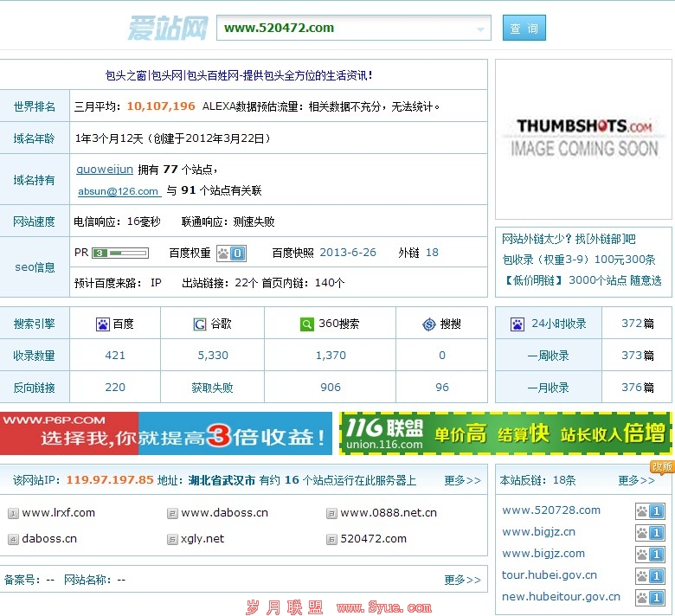Open same-IP site xgly.net
The width and height of the screenshot is (675, 616).
tap(202, 538)
